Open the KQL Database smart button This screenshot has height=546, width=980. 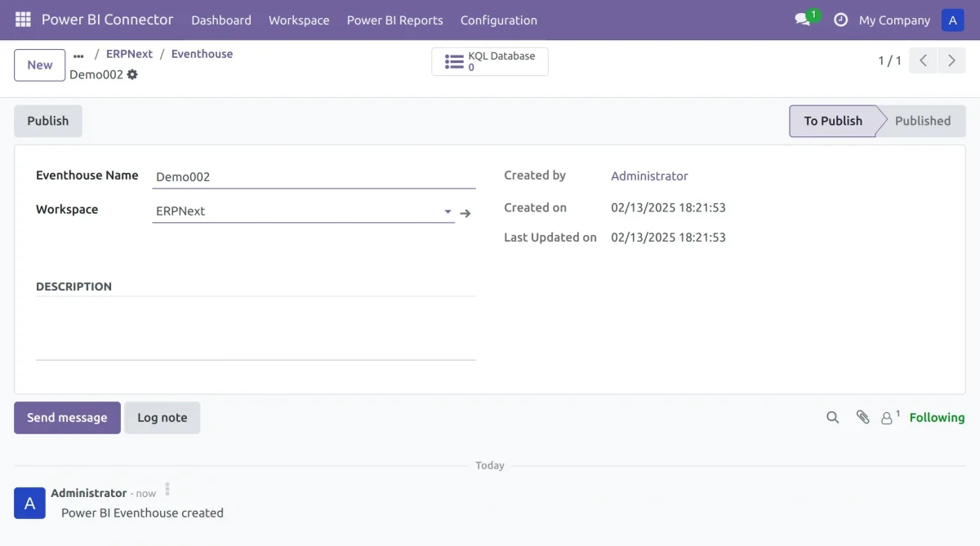click(489, 61)
